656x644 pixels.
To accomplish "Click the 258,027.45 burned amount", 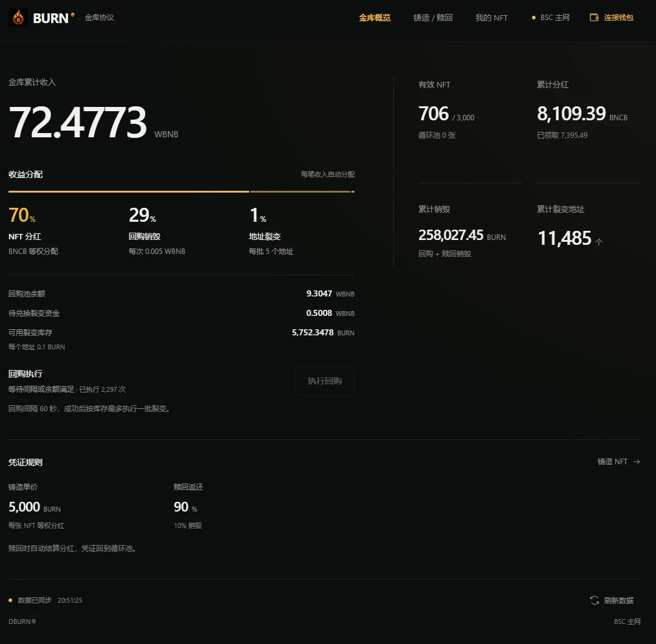I will 451,235.
